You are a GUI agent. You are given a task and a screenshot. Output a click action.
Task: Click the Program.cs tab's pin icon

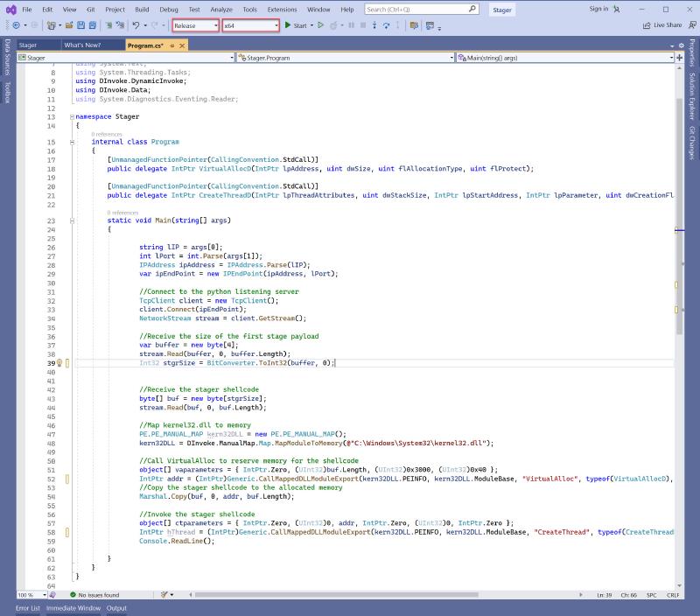172,45
